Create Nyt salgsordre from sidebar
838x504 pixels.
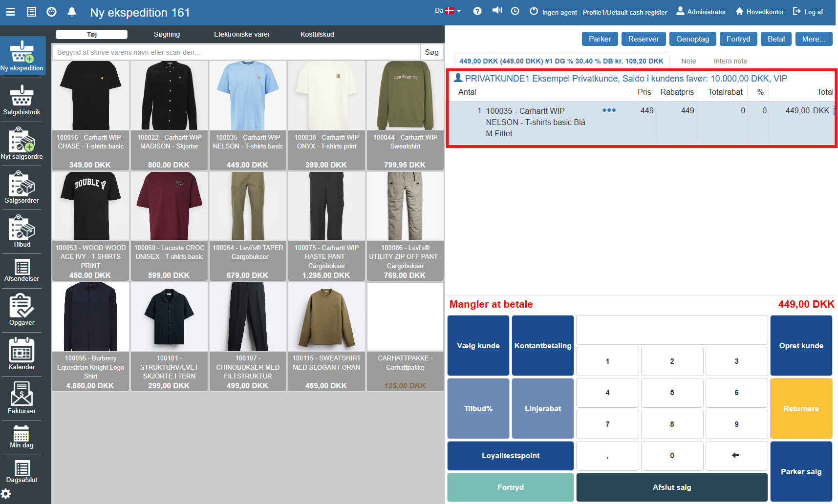22,143
